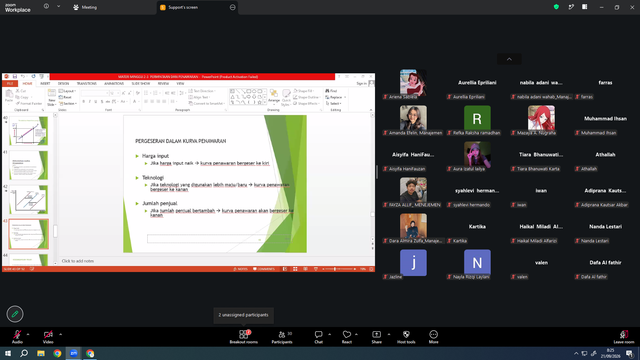Open the REVIEW ribbon tab
The image size is (640, 360).
point(163,83)
